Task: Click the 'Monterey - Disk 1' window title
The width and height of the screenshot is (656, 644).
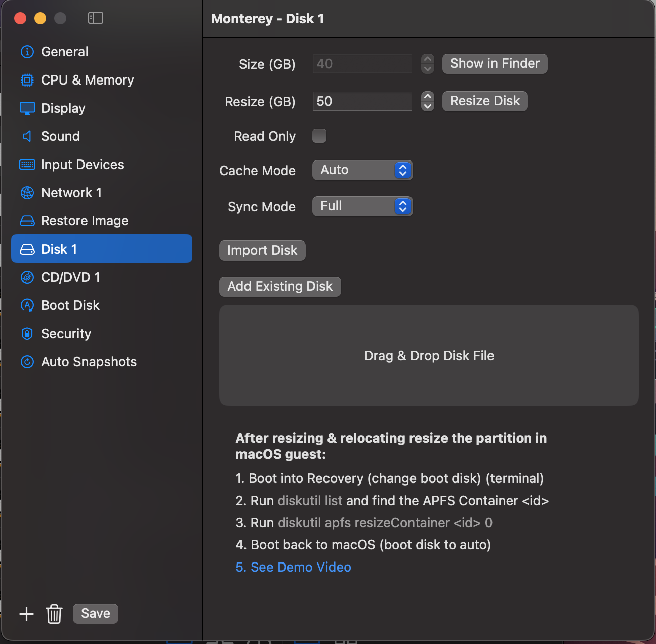Action: coord(268,19)
